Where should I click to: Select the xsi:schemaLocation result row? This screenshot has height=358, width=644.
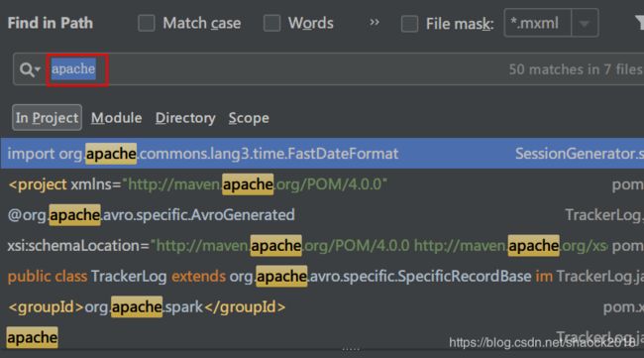[x=322, y=245]
